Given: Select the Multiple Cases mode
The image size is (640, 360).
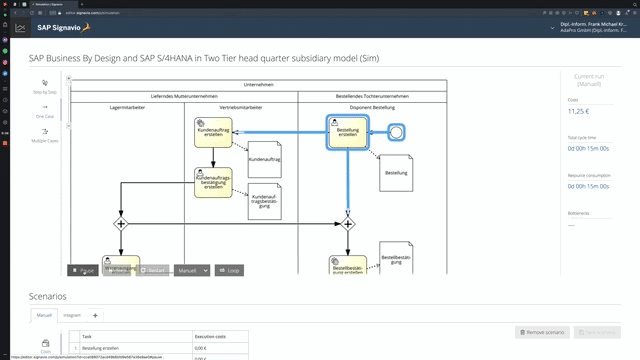Looking at the screenshot, I should tap(45, 136).
